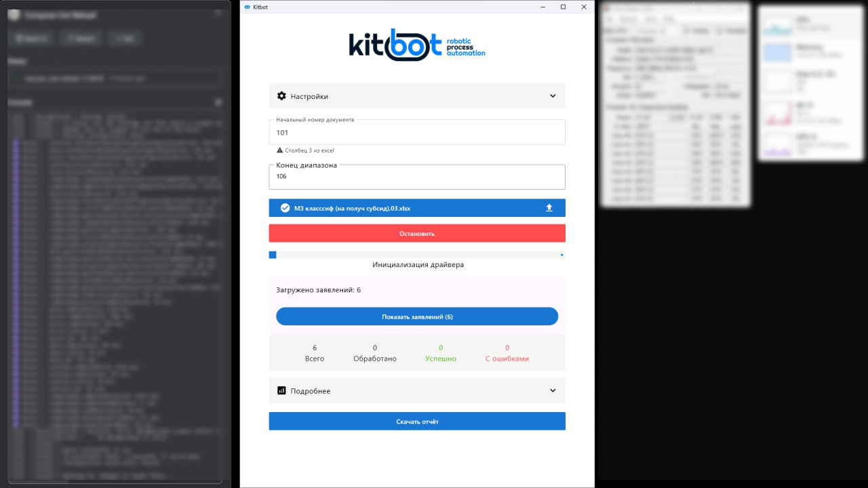This screenshot has height=488, width=868.
Task: Focus the Конец диапазона input field
Action: click(x=417, y=177)
